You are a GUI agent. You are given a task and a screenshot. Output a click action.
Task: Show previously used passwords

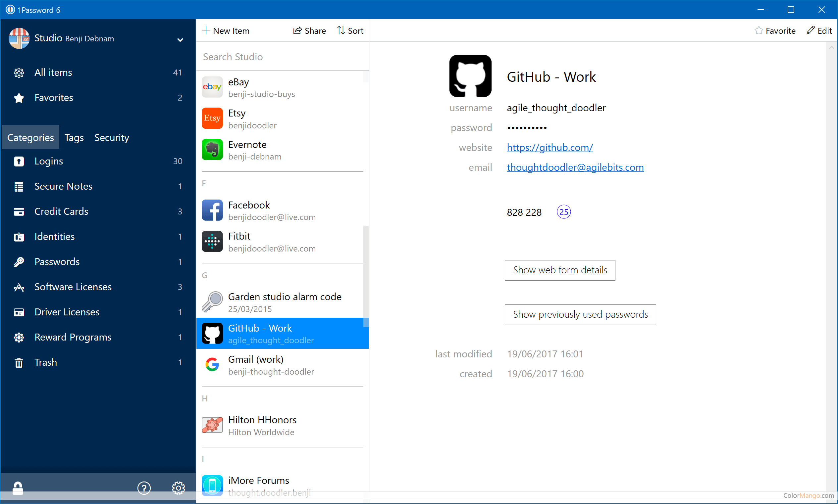click(x=580, y=314)
